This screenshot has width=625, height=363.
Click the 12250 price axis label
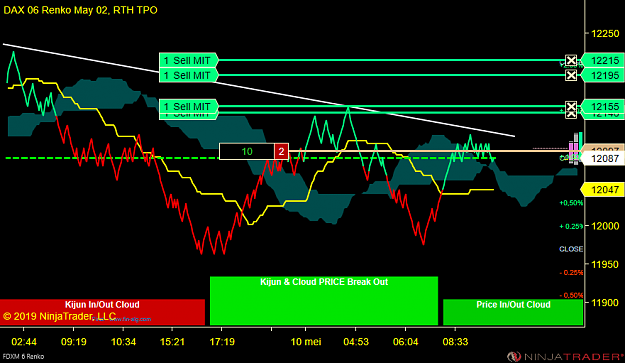(x=605, y=34)
